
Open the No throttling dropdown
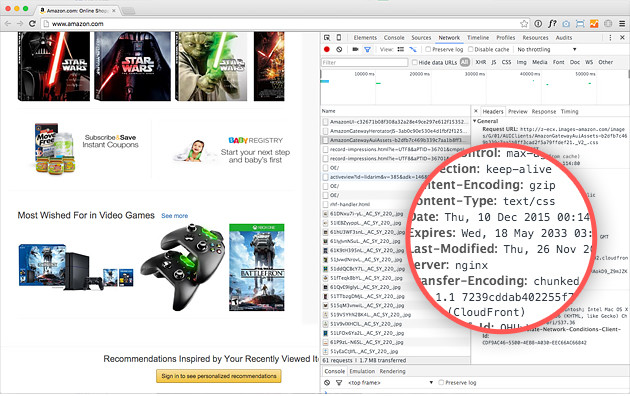[x=547, y=49]
